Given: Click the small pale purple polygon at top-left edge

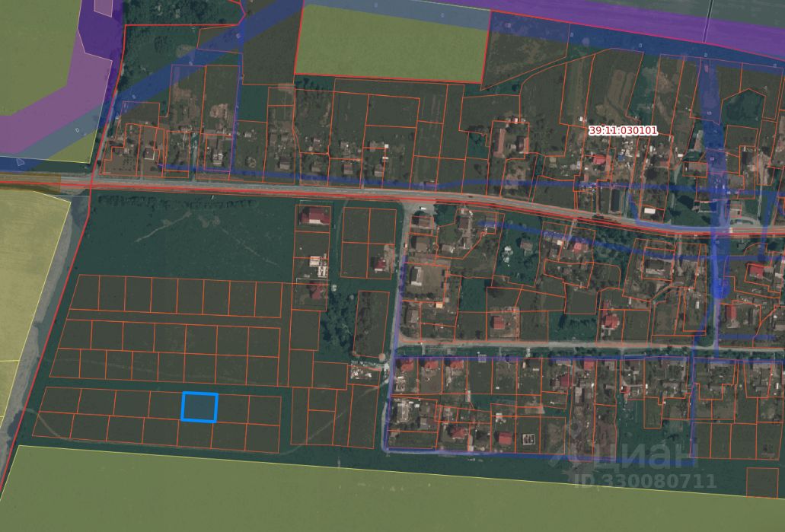Looking at the screenshot, I should pos(103,7).
